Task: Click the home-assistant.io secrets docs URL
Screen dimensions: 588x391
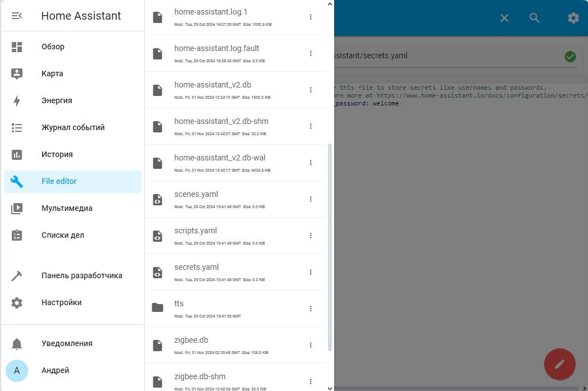Action: tap(482, 95)
